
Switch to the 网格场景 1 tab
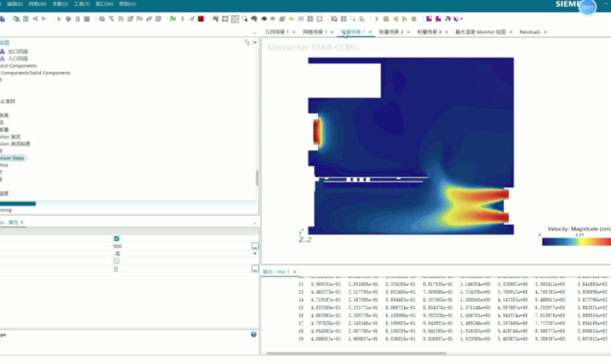pyautogui.click(x=315, y=32)
